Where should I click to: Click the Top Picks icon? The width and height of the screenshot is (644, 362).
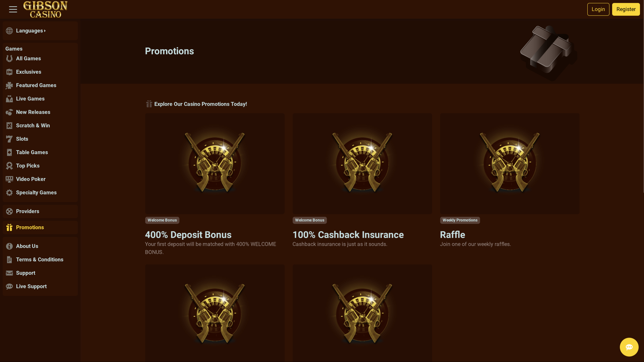point(9,166)
